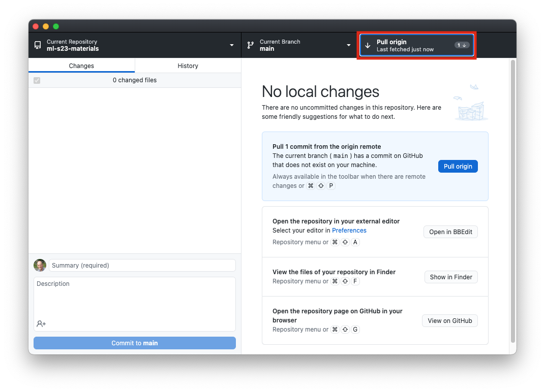Click View on GitHub button
The height and width of the screenshot is (392, 545).
[449, 320]
